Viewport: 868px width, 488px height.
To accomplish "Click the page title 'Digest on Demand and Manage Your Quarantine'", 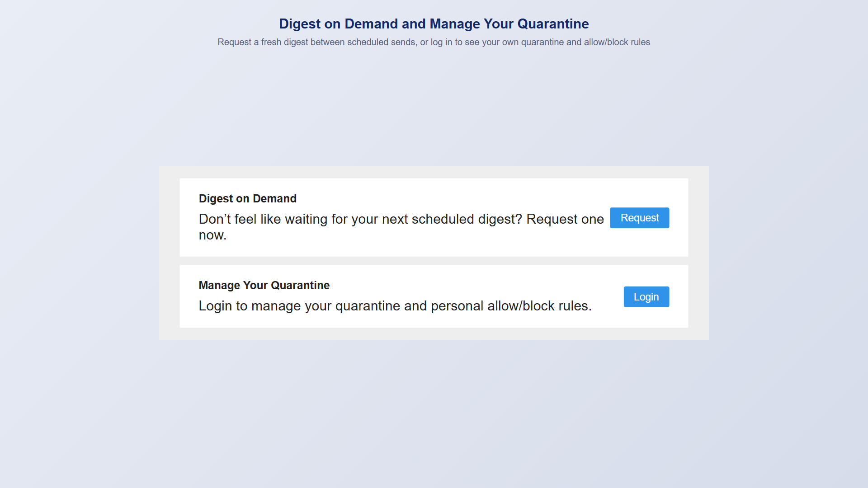I will (434, 23).
